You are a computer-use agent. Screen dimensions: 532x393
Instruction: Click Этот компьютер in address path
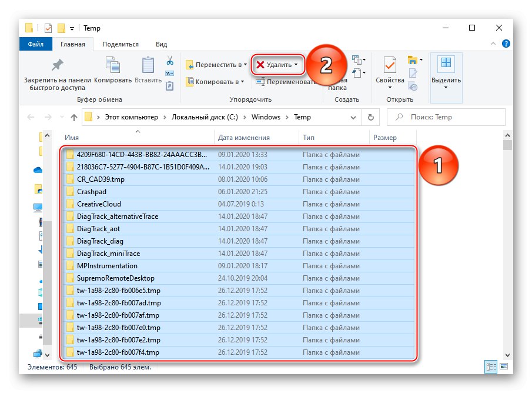[131, 117]
